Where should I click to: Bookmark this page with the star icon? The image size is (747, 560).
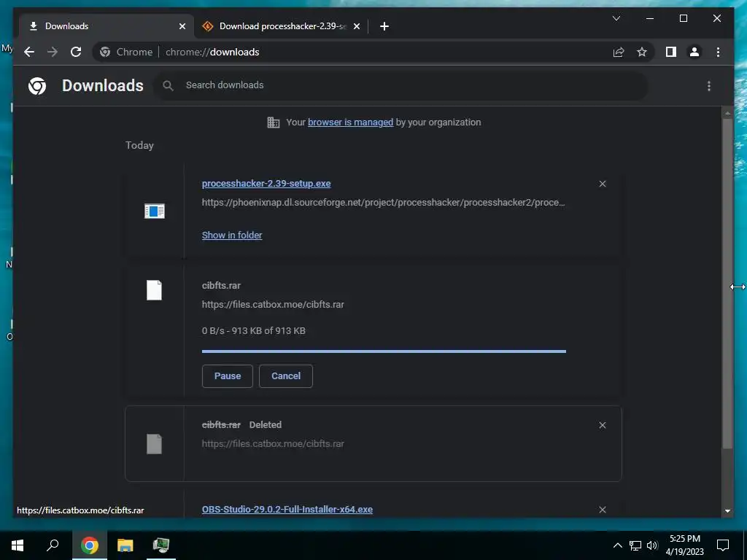point(642,52)
